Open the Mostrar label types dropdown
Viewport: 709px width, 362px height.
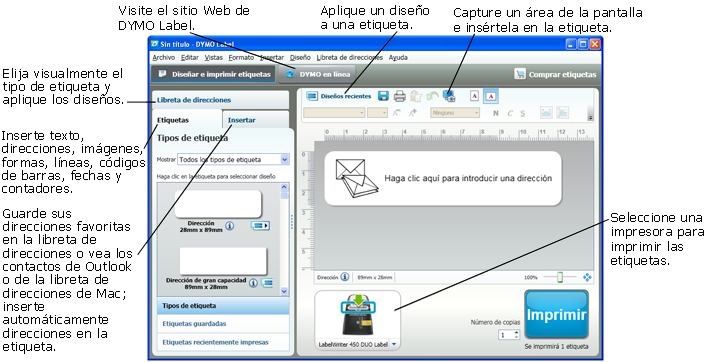tap(233, 159)
